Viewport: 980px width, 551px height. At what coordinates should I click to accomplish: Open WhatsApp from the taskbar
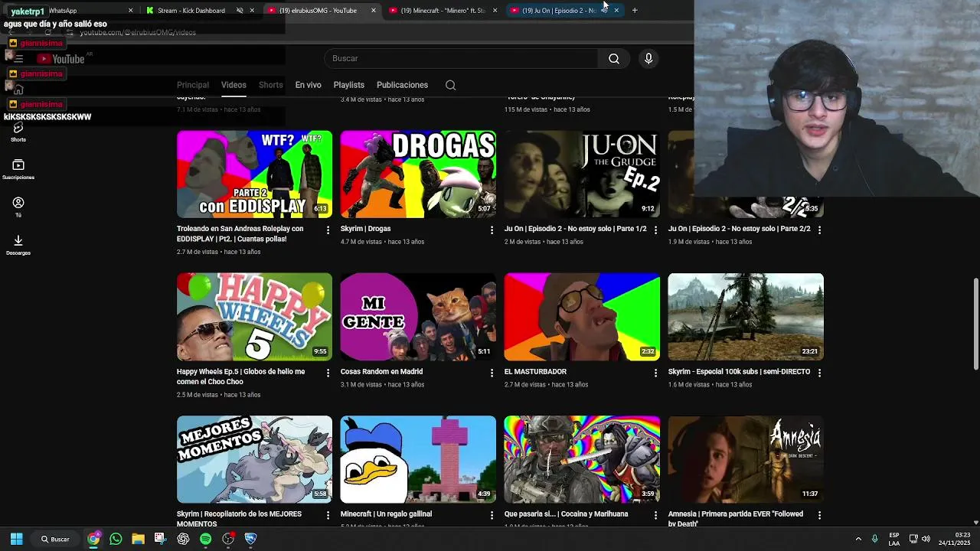point(116,539)
